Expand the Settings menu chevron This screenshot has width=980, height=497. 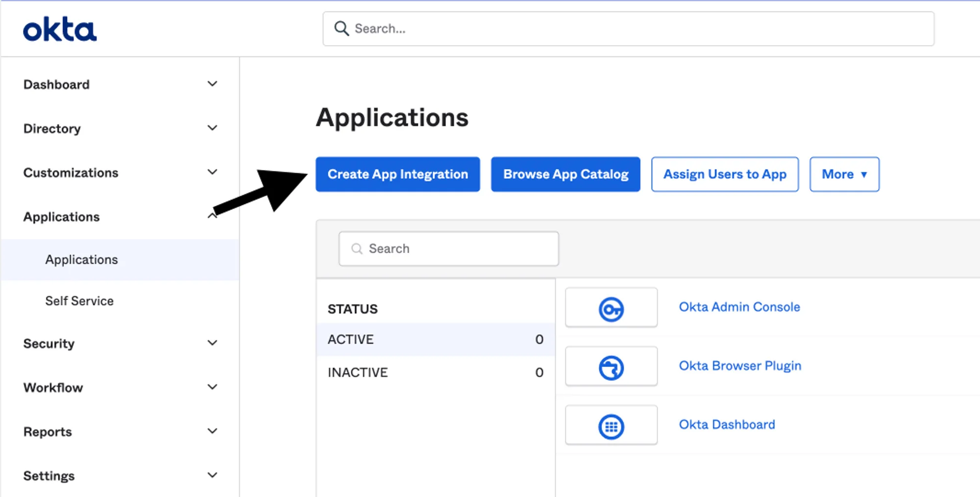click(x=212, y=475)
